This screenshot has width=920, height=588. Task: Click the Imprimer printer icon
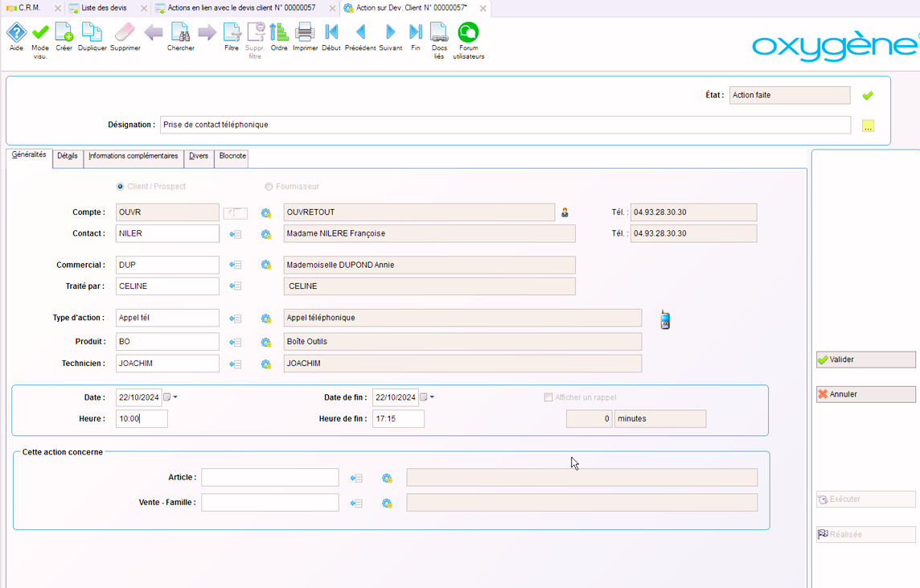305,33
